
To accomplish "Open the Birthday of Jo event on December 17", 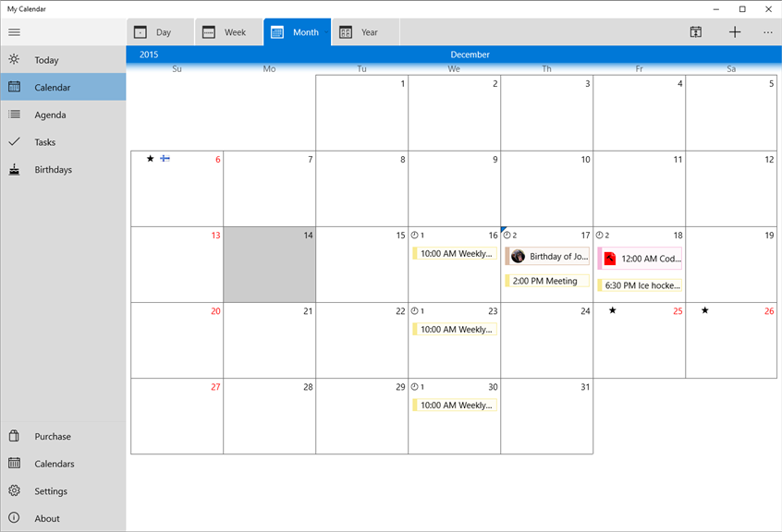I will (546, 256).
